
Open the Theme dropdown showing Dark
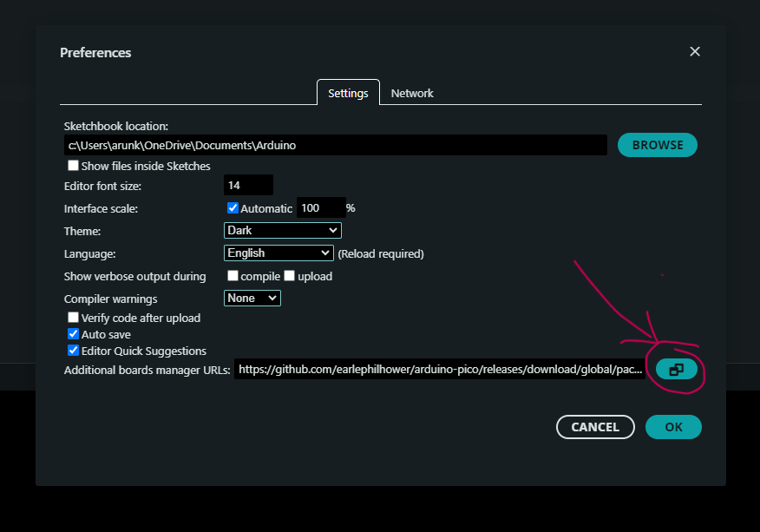[282, 231]
